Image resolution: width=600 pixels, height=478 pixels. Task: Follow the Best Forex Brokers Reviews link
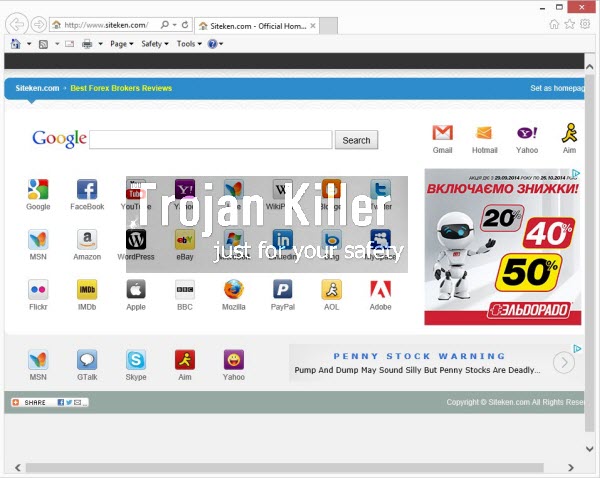click(121, 88)
